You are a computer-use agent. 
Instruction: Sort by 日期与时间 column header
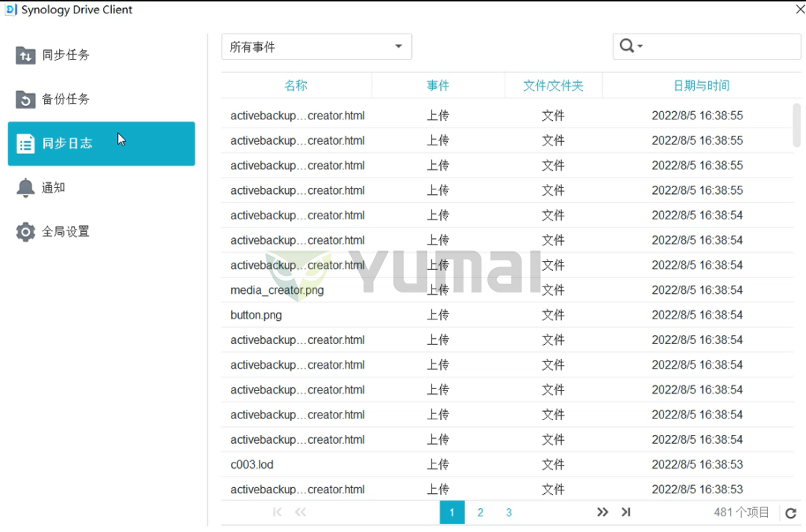coord(701,86)
